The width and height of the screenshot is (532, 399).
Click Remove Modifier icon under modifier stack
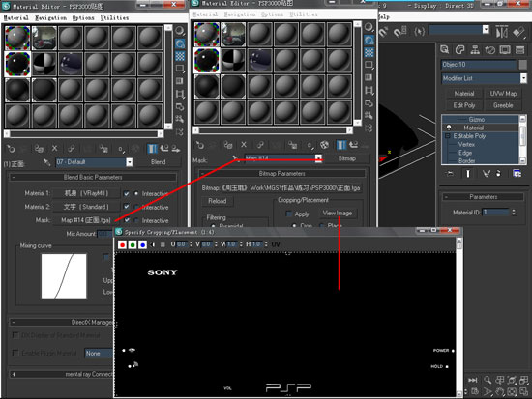pyautogui.click(x=498, y=174)
